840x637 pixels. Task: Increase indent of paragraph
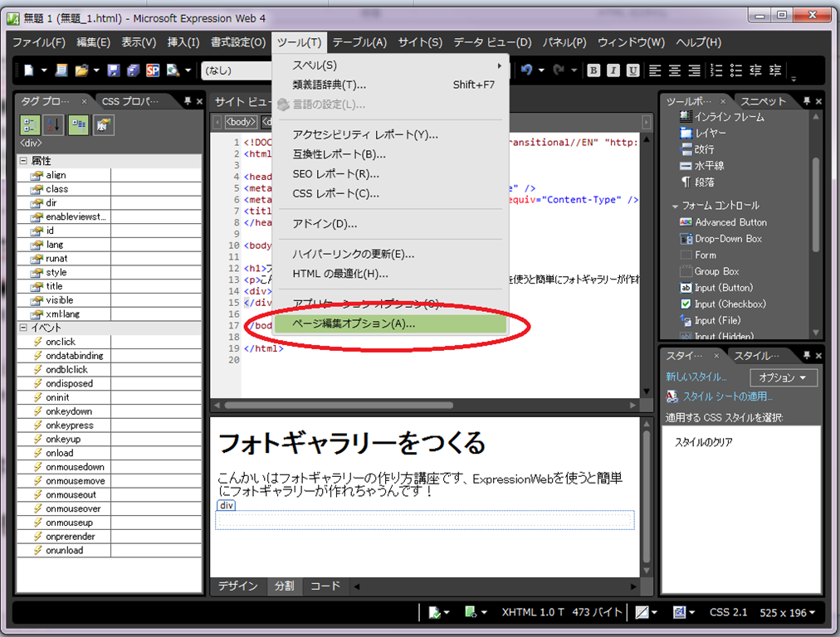[774, 71]
